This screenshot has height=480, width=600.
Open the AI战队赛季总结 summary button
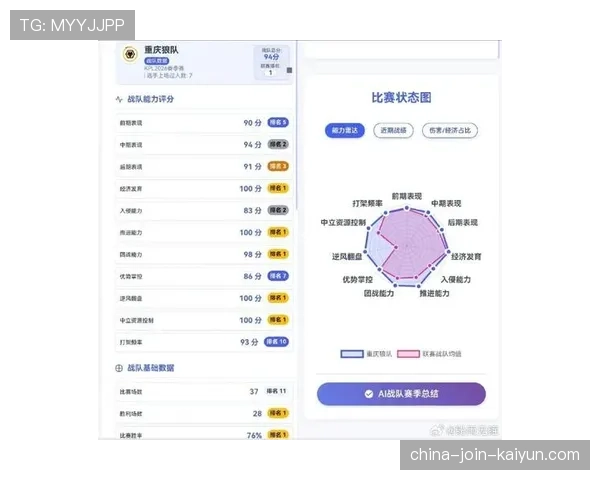pyautogui.click(x=401, y=394)
